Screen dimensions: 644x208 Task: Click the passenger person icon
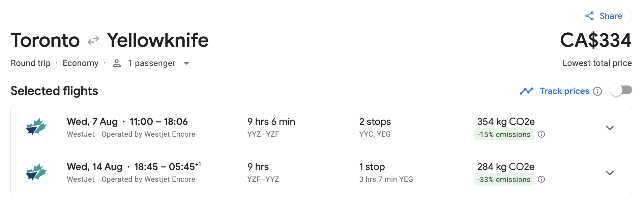(117, 63)
